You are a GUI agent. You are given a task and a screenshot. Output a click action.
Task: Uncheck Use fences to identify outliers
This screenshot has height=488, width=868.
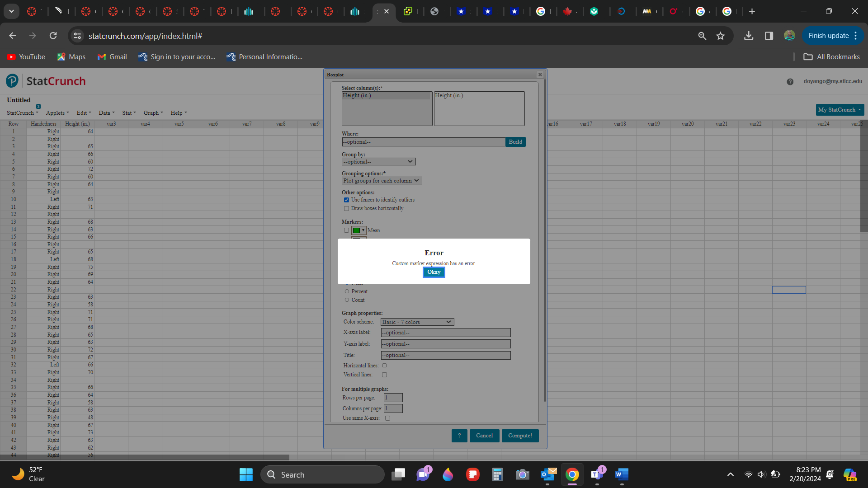346,200
